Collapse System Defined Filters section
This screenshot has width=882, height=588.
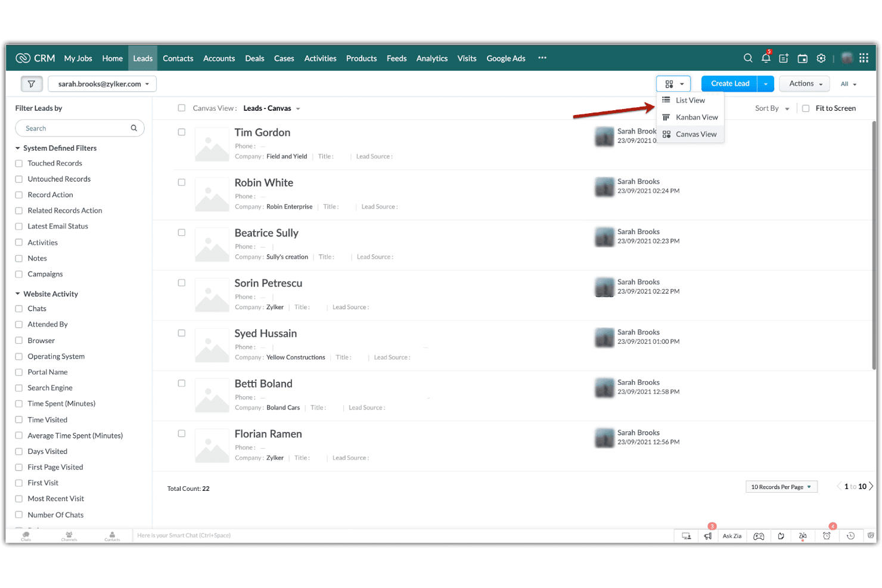pyautogui.click(x=56, y=148)
